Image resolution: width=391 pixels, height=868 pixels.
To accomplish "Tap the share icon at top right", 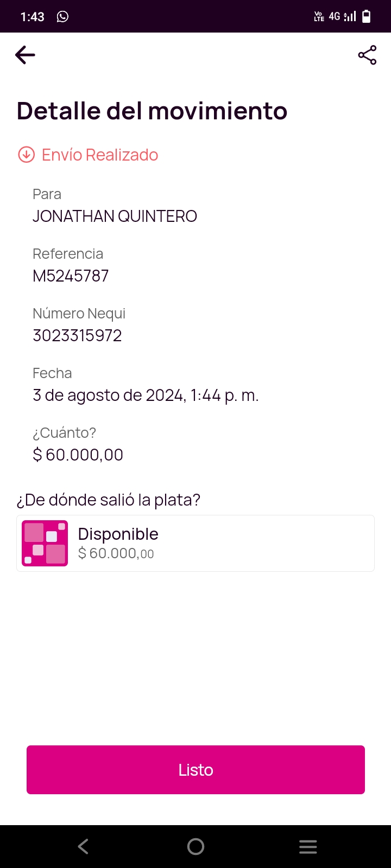I will pyautogui.click(x=367, y=55).
